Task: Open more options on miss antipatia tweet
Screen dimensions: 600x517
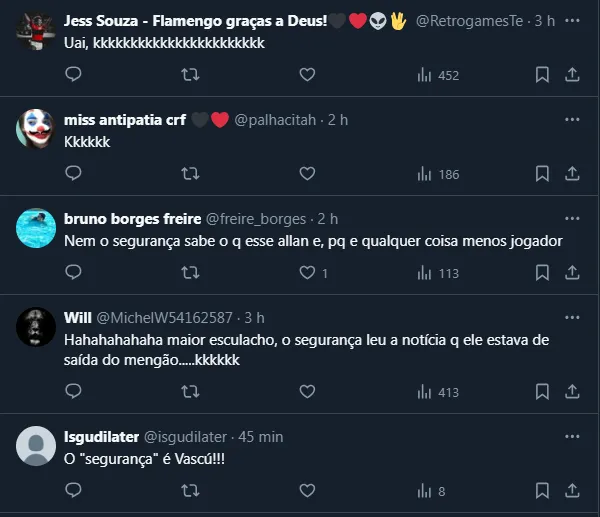Action: click(572, 120)
